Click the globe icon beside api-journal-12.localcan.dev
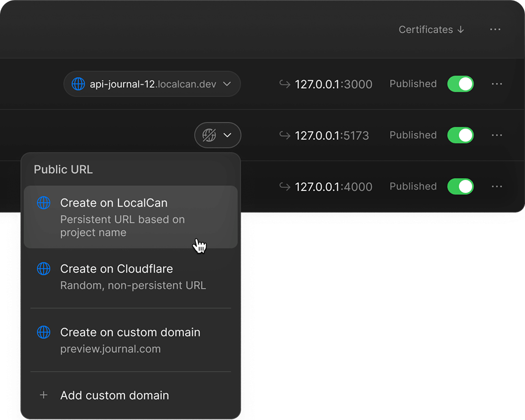The image size is (525, 420). (x=78, y=84)
